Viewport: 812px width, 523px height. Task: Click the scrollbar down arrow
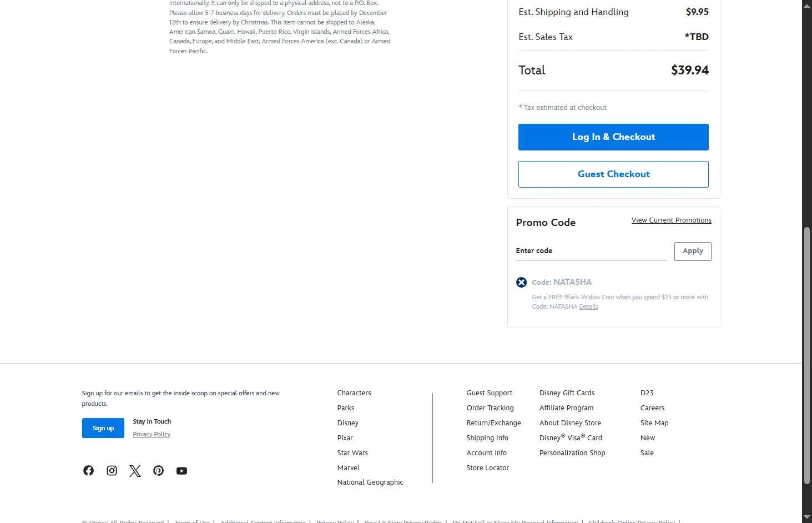(x=807, y=518)
